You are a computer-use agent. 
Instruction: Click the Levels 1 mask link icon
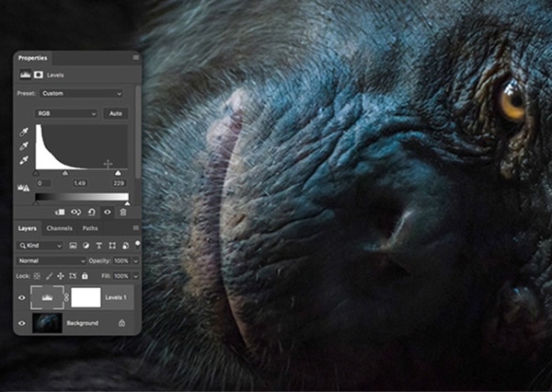66,297
